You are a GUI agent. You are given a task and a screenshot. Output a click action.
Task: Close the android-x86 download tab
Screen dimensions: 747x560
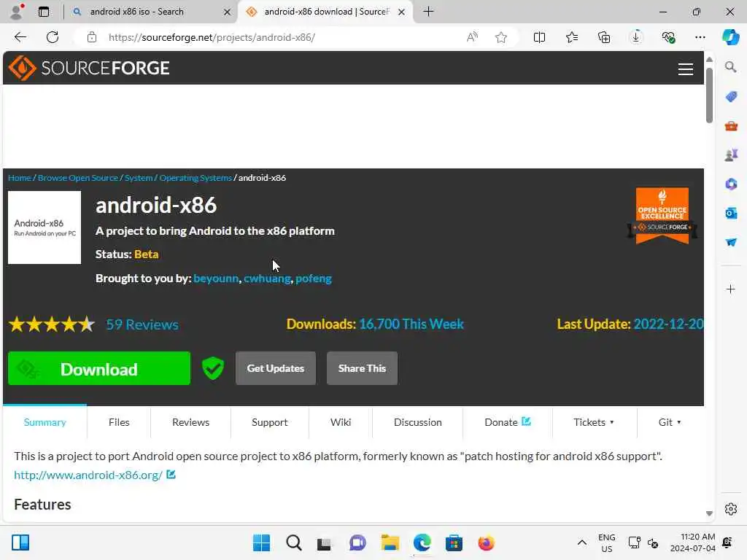pos(402,12)
